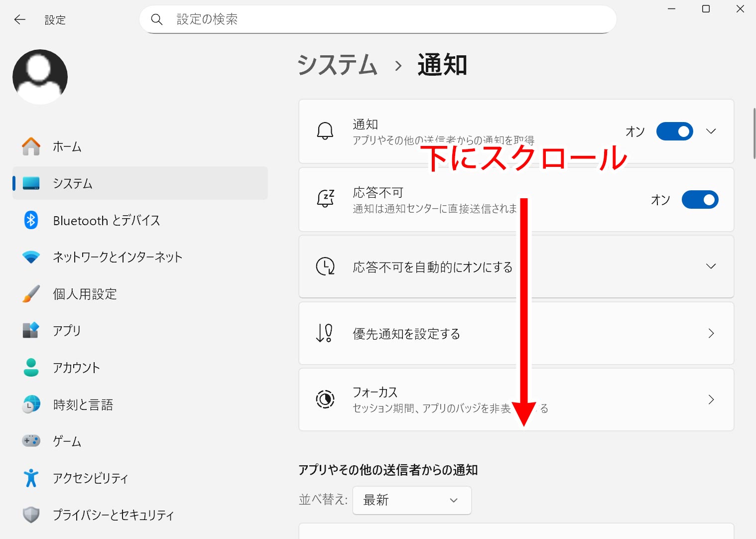This screenshot has width=756, height=539.
Task: Expand the 通知 section chevron
Action: [x=711, y=132]
